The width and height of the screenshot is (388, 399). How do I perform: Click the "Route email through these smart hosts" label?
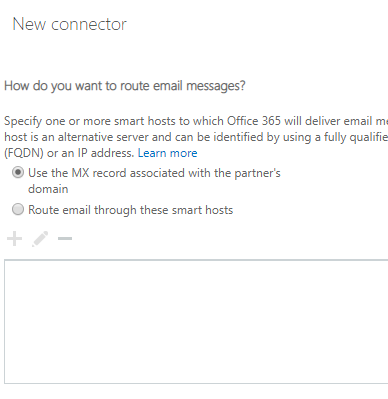[131, 210]
